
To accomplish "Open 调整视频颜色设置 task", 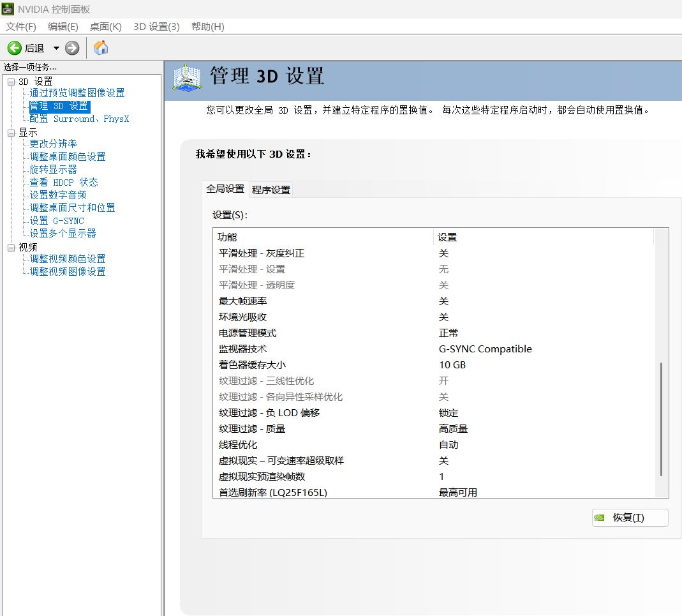I will [x=68, y=259].
